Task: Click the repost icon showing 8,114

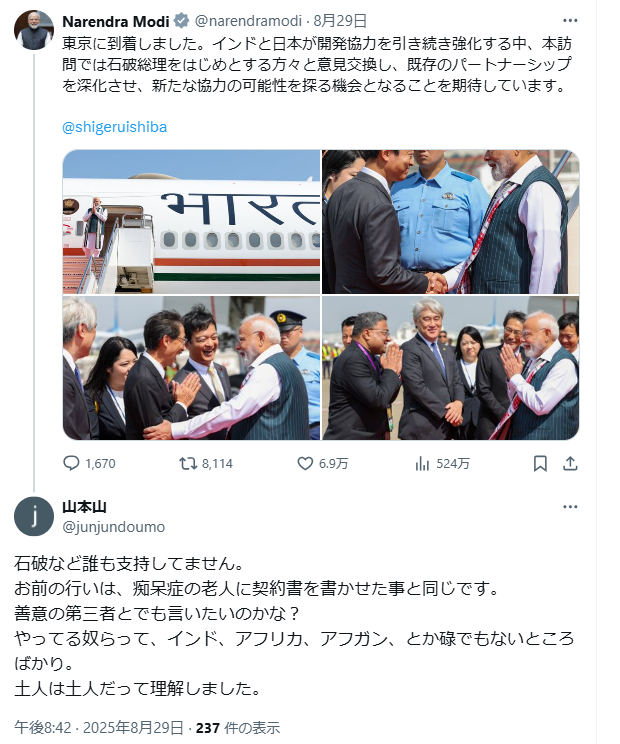Action: pos(188,463)
